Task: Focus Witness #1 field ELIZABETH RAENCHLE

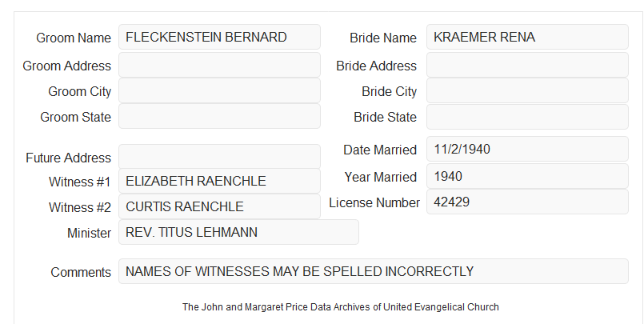Action: pyautogui.click(x=219, y=181)
